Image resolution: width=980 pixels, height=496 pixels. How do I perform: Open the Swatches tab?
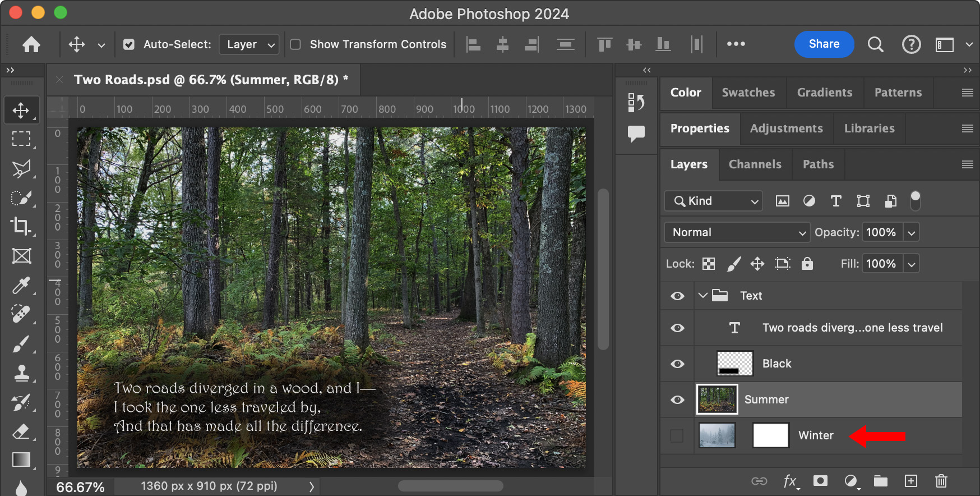coord(748,93)
